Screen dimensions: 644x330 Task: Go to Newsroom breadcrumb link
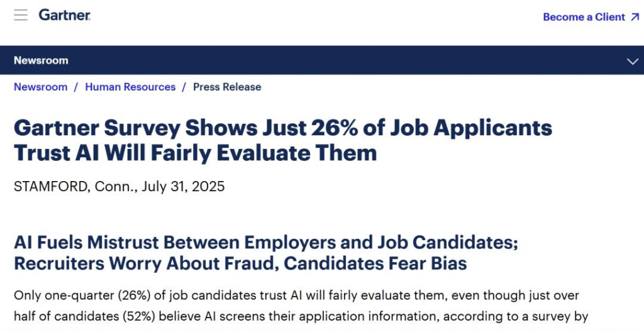pyautogui.click(x=40, y=87)
